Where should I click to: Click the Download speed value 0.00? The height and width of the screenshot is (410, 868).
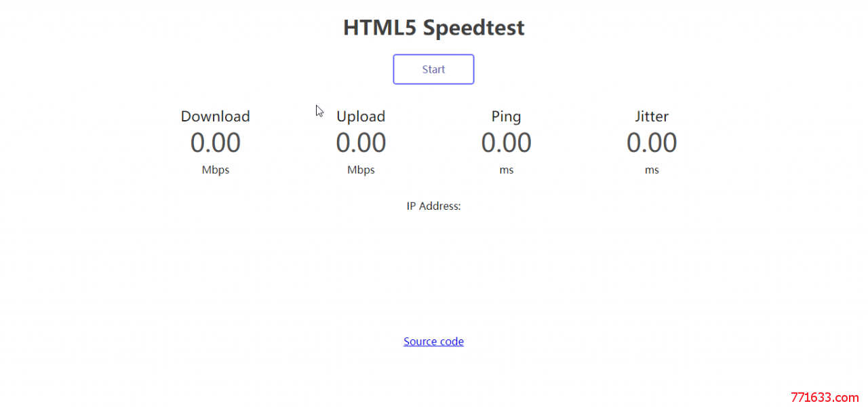point(216,143)
